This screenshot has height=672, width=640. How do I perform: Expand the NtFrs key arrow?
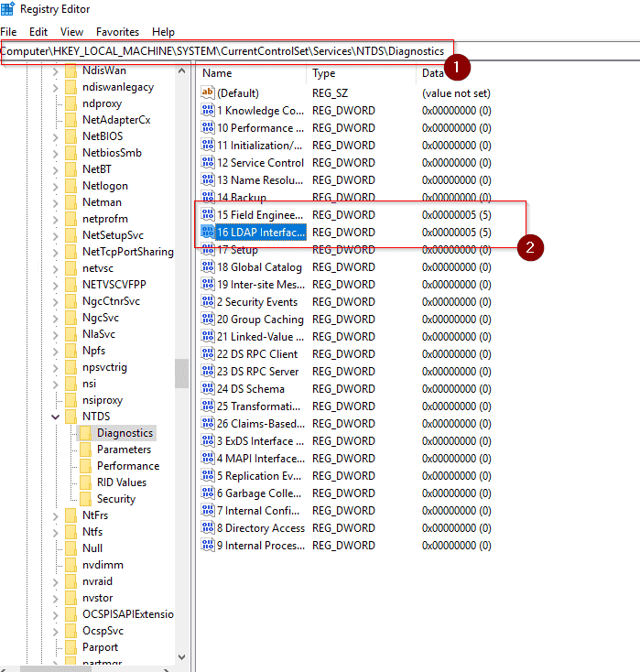click(56, 515)
